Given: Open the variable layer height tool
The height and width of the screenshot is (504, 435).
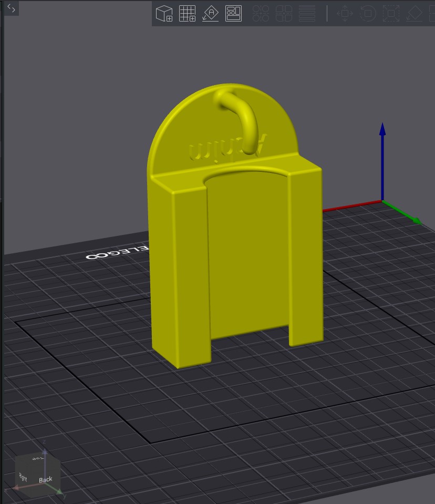Looking at the screenshot, I should [307, 14].
